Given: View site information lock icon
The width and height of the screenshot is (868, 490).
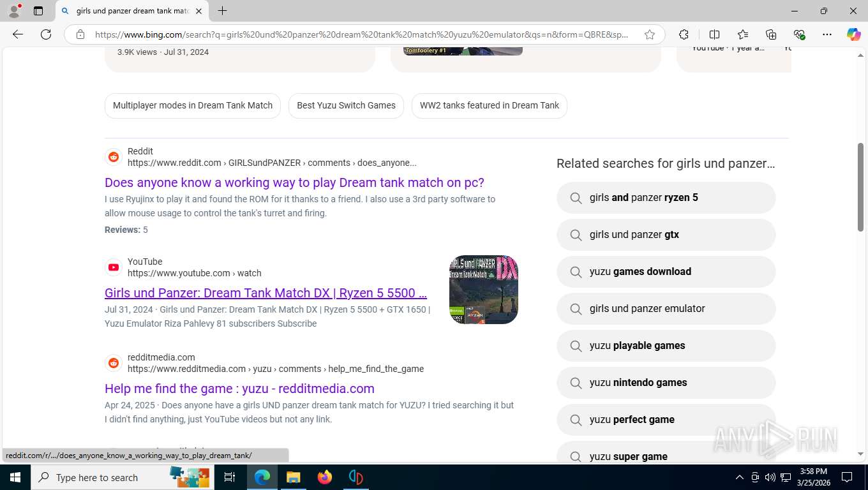Looking at the screenshot, I should [x=80, y=34].
